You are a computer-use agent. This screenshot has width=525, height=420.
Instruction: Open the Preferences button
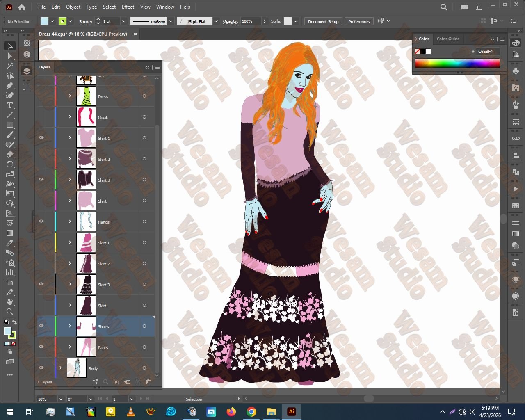[359, 21]
